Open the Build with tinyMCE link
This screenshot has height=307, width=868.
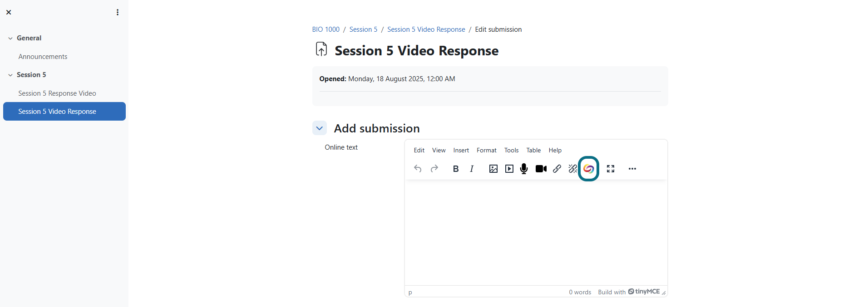coord(629,292)
